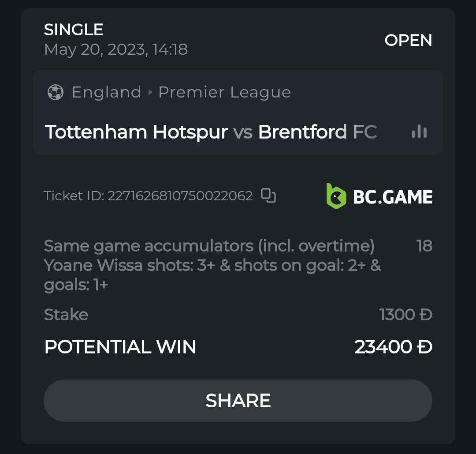The image size is (476, 454).
Task: Click the Same game accumulators market text
Action: [209, 246]
